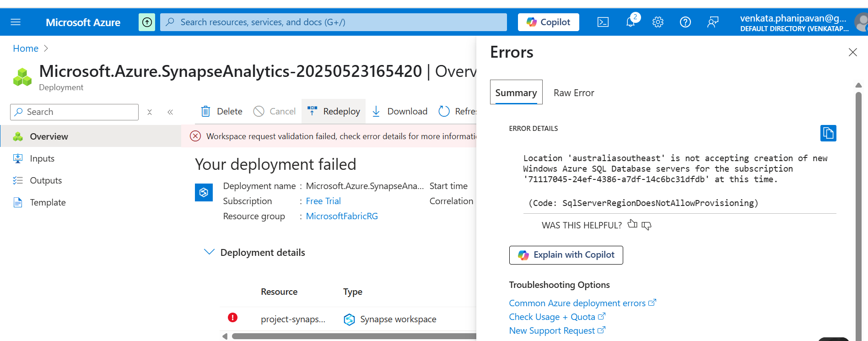
Task: Clear the sidebar search with the X icon
Action: click(150, 112)
